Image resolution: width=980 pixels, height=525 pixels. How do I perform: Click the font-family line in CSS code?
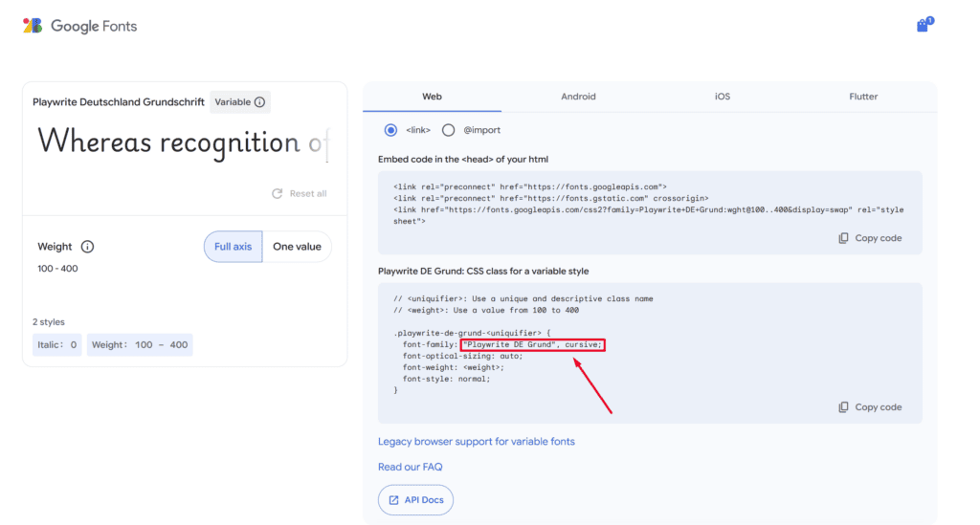[502, 344]
